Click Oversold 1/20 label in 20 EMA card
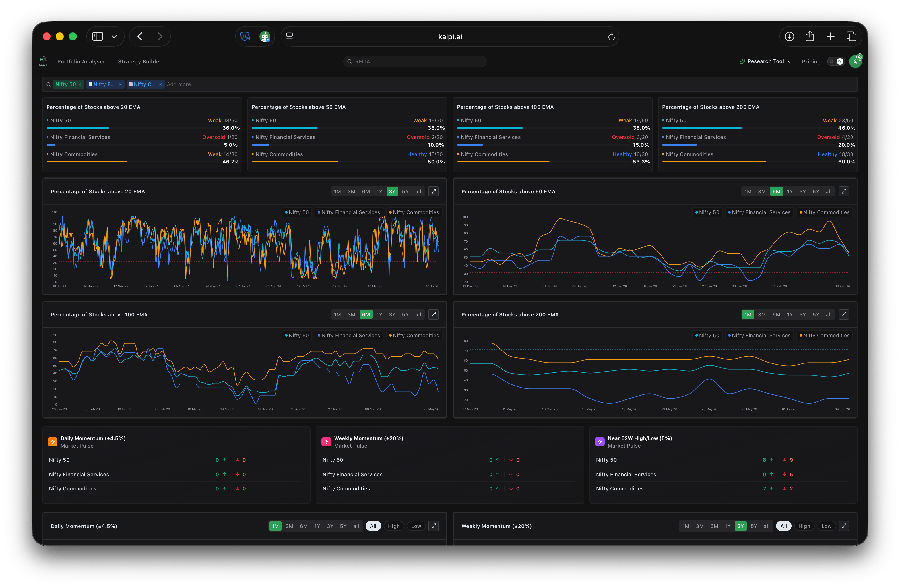The image size is (900, 588). coord(220,137)
